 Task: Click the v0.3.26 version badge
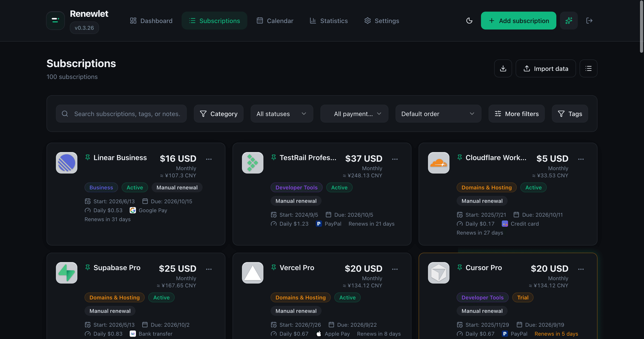84,28
